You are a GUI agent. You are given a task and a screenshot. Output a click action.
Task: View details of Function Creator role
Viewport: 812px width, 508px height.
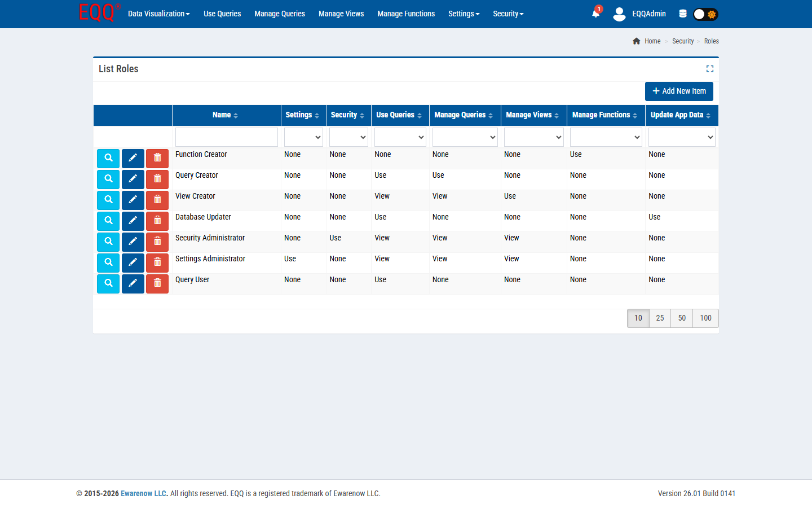point(108,159)
